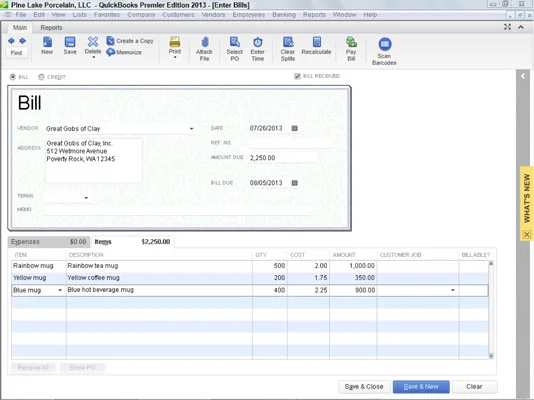This screenshot has width=534, height=400.
Task: Click the 1,000.00 amount cell
Action: [x=353, y=266]
